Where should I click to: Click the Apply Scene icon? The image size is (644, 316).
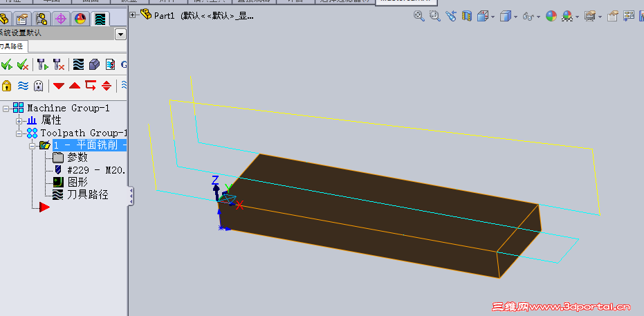(568, 17)
